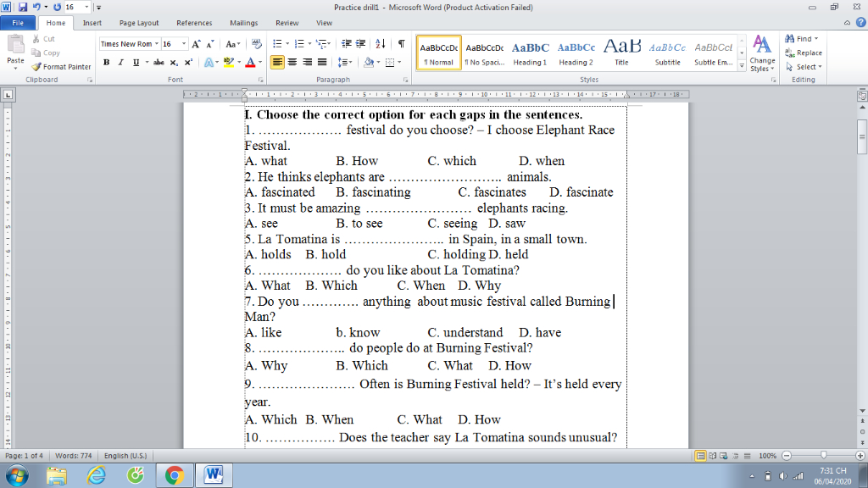Open Change Styles menu
This screenshot has width=868, height=488.
[x=762, y=53]
